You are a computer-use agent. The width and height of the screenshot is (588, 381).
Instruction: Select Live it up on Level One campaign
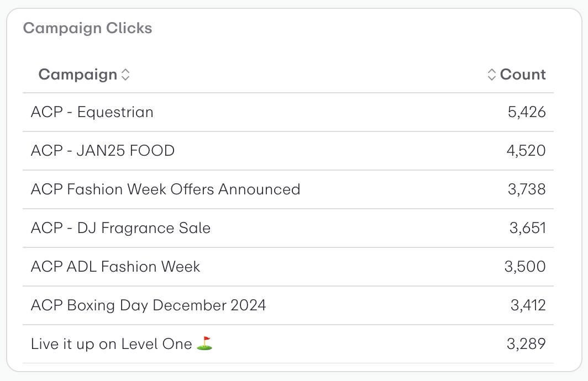[x=111, y=344]
